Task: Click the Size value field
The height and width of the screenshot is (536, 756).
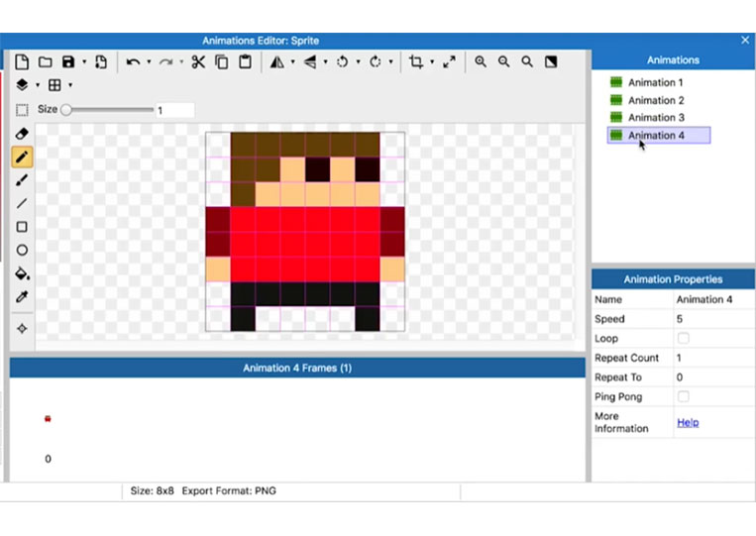Action: coord(175,110)
